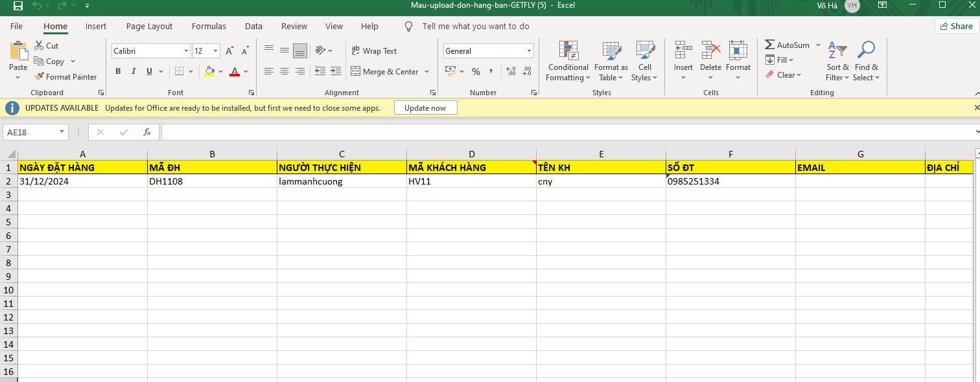Click the Merge & Center icon
This screenshot has width=980, height=382.
(356, 72)
